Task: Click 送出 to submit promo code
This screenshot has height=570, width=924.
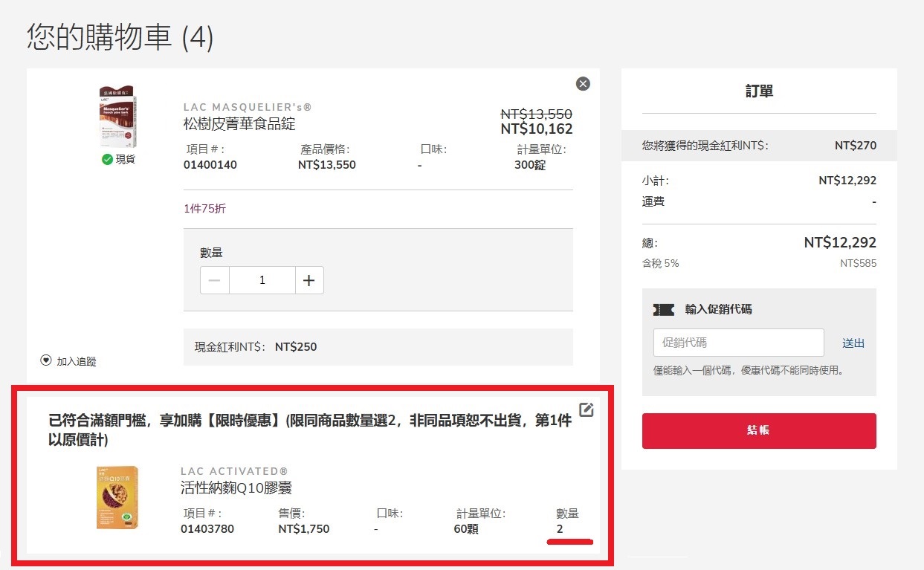Action: point(853,343)
